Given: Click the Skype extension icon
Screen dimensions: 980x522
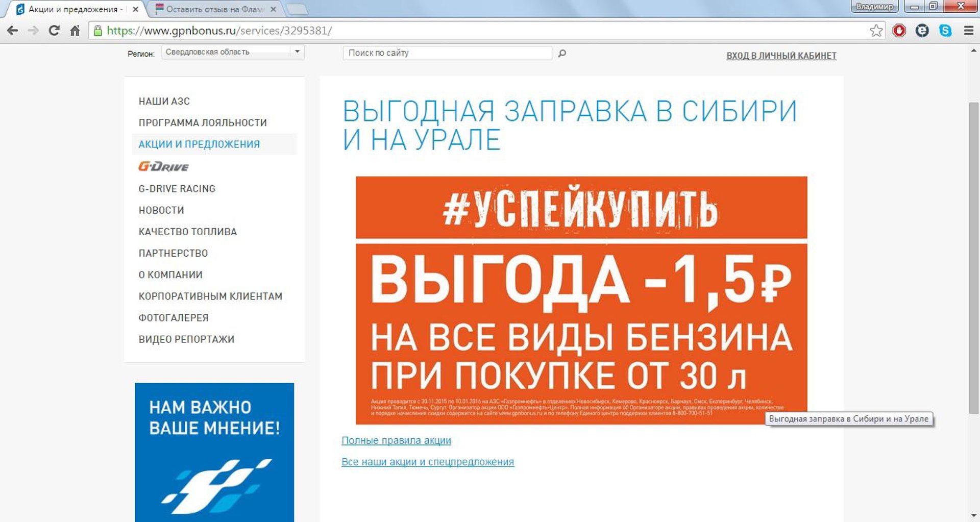Looking at the screenshot, I should [x=945, y=31].
